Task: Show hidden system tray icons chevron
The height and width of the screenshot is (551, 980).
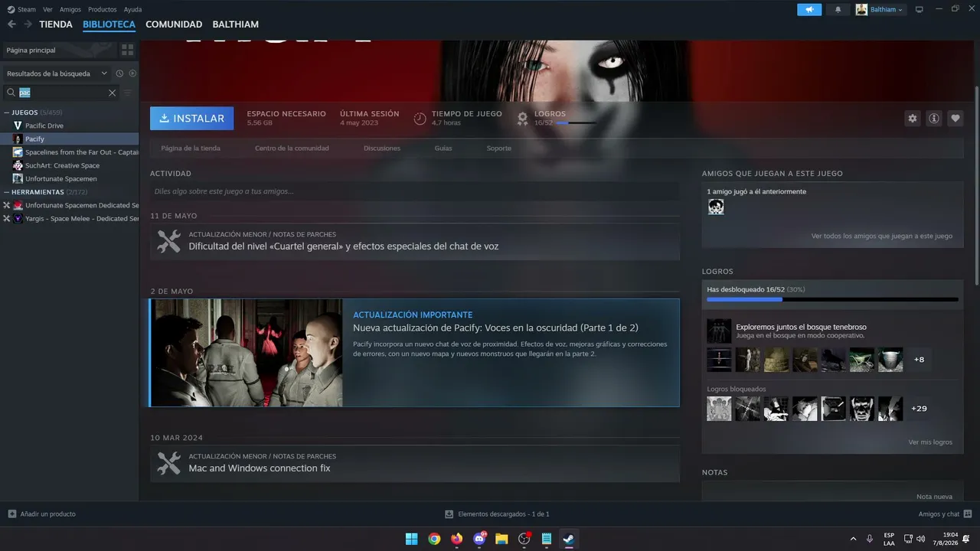Action: (853, 539)
